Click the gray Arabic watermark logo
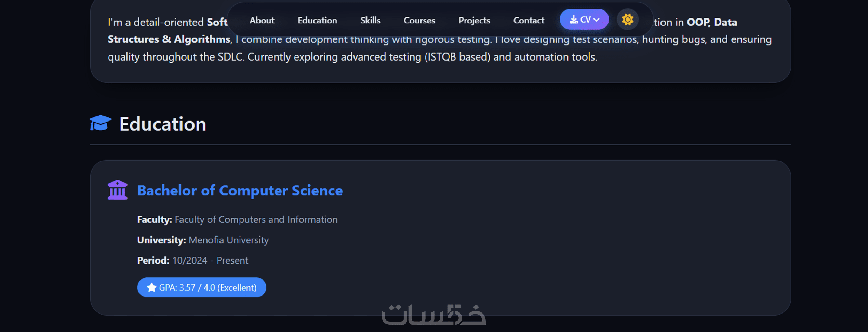 [x=433, y=315]
